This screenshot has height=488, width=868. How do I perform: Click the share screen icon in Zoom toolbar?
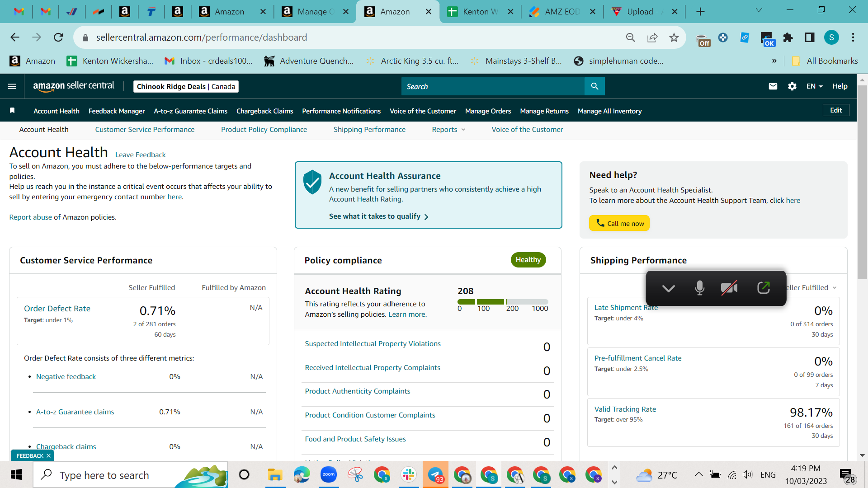(764, 288)
